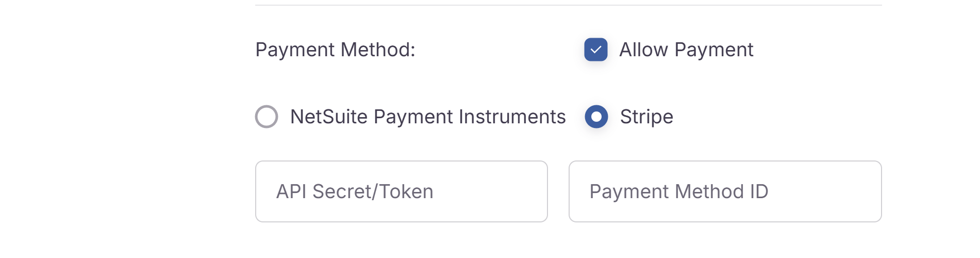
Task: Click the Payment Method ID placeholder text
Action: [678, 191]
